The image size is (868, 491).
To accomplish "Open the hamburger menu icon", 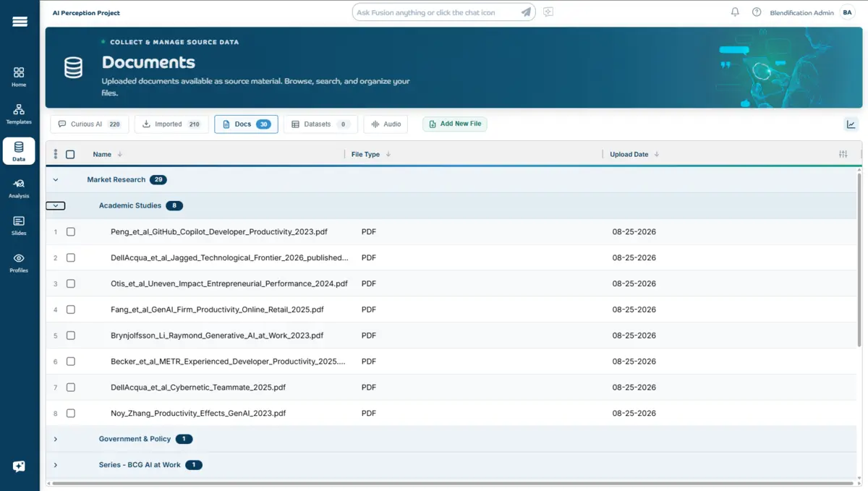I will point(20,22).
